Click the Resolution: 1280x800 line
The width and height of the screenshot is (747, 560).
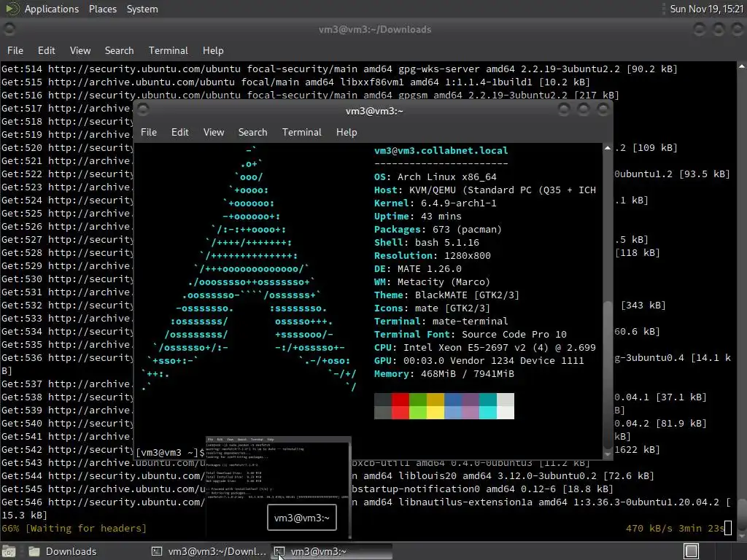pyautogui.click(x=432, y=255)
